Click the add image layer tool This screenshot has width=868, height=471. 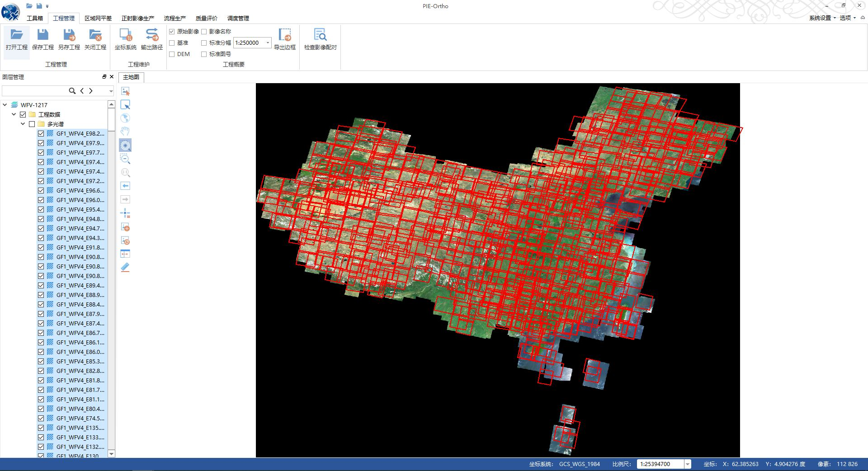pyautogui.click(x=126, y=226)
